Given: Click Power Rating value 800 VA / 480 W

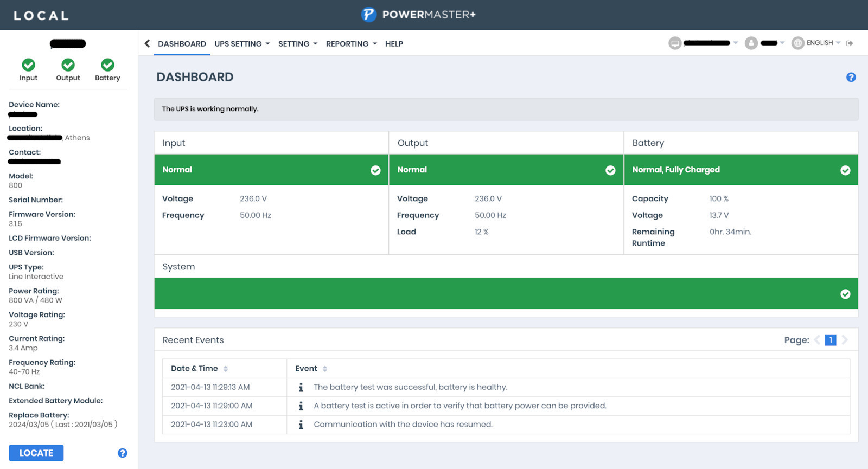Looking at the screenshot, I should (35, 300).
